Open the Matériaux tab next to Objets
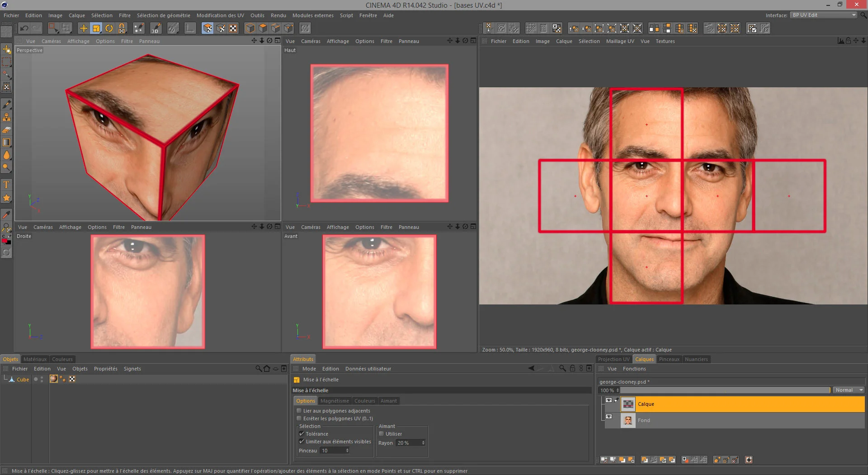This screenshot has width=868, height=475. click(35, 359)
